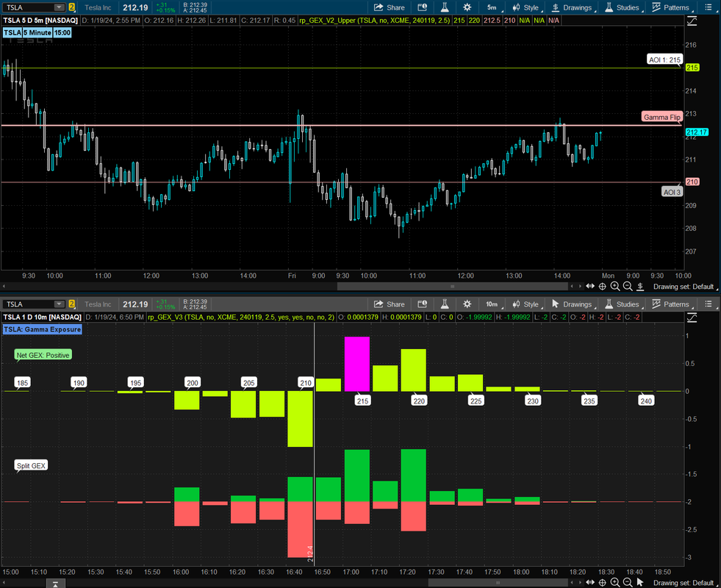Click the TSLA: Gamma Exposure label
Image resolution: width=721 pixels, height=588 pixels.
coord(43,329)
